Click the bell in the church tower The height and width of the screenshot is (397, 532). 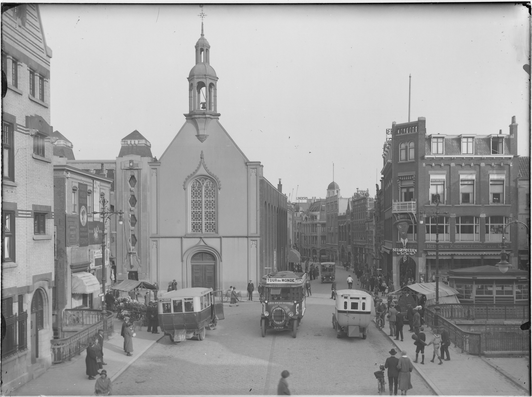203,106
